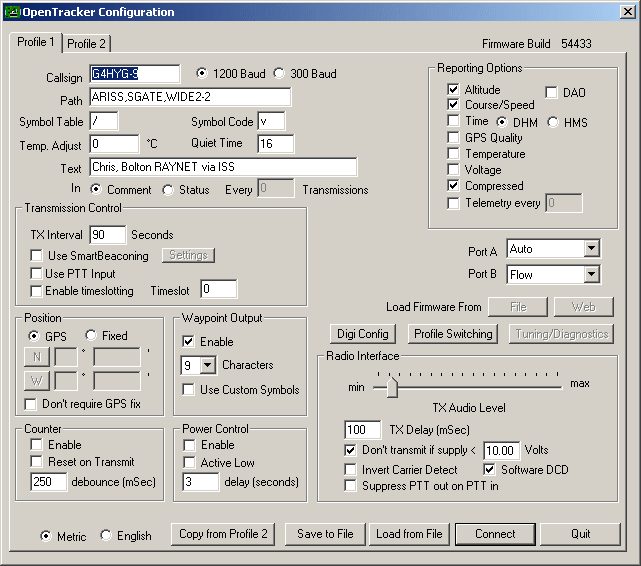Open Profile Switching settings
Screen dimensions: 641x566
click(453, 334)
